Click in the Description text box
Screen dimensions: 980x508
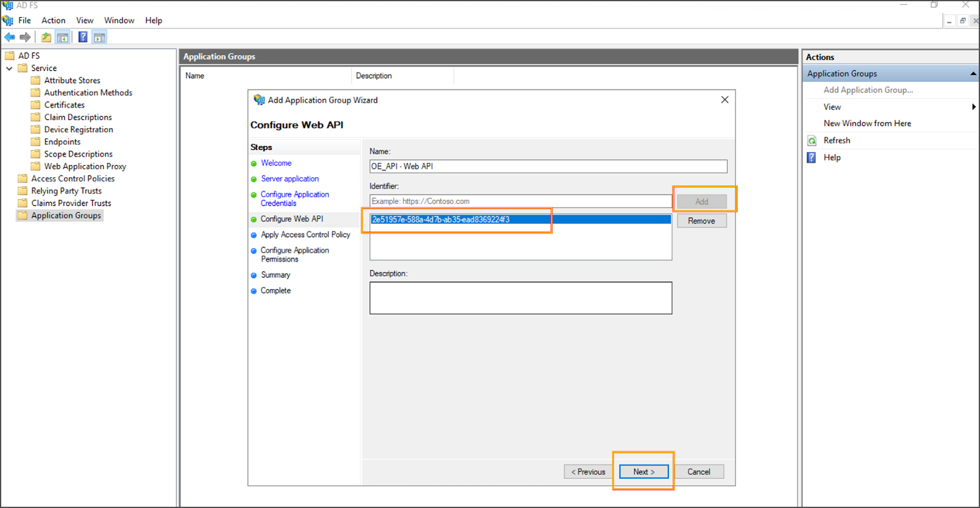point(520,298)
